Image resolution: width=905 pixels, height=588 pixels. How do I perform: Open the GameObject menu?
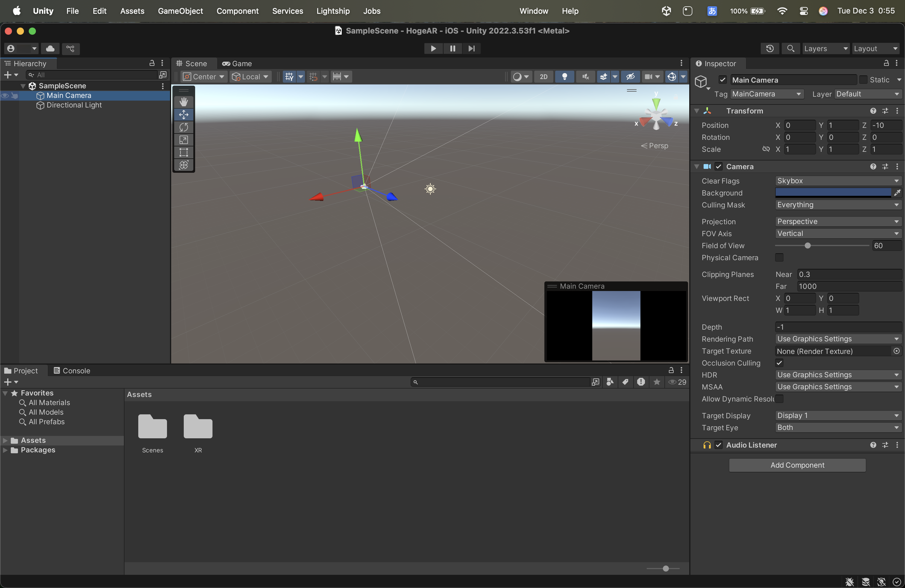point(180,11)
